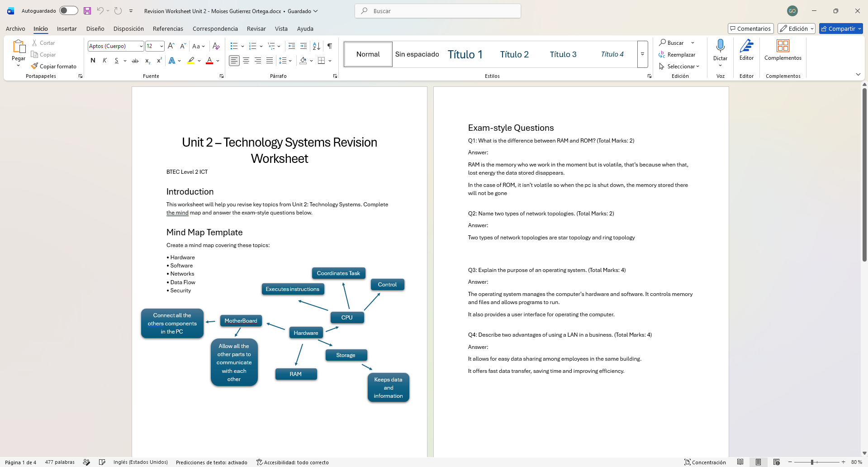This screenshot has height=467, width=868.
Task: Click the Buscar ribbon button
Action: pyautogui.click(x=672, y=43)
